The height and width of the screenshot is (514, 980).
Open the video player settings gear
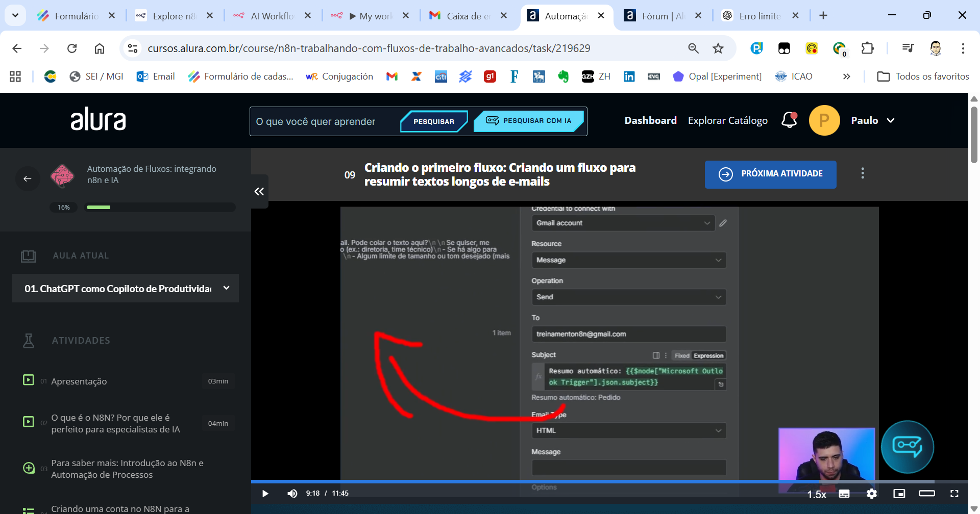[x=872, y=493]
